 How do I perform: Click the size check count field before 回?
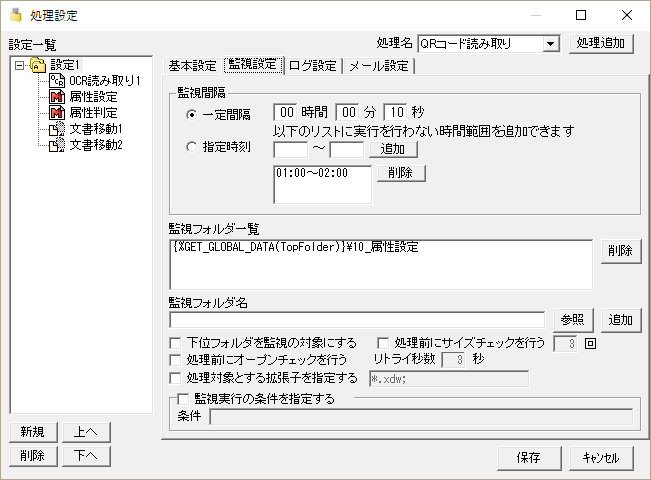point(565,343)
